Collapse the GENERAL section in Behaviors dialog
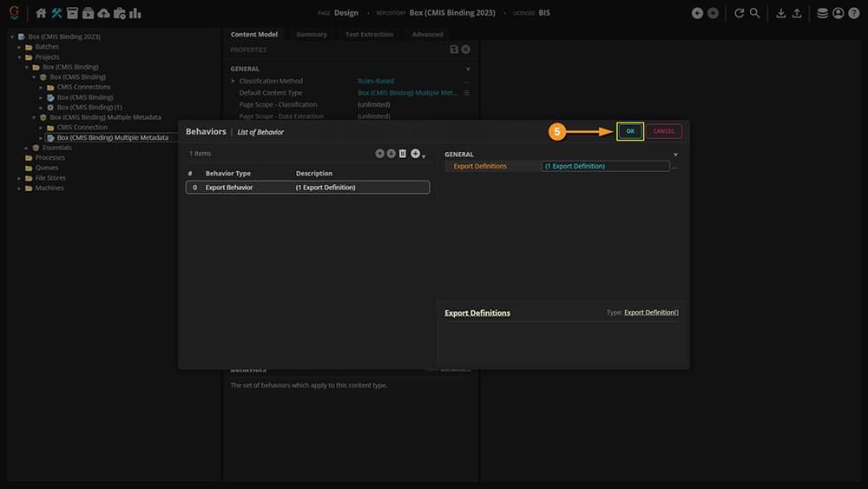This screenshot has height=489, width=868. point(675,155)
